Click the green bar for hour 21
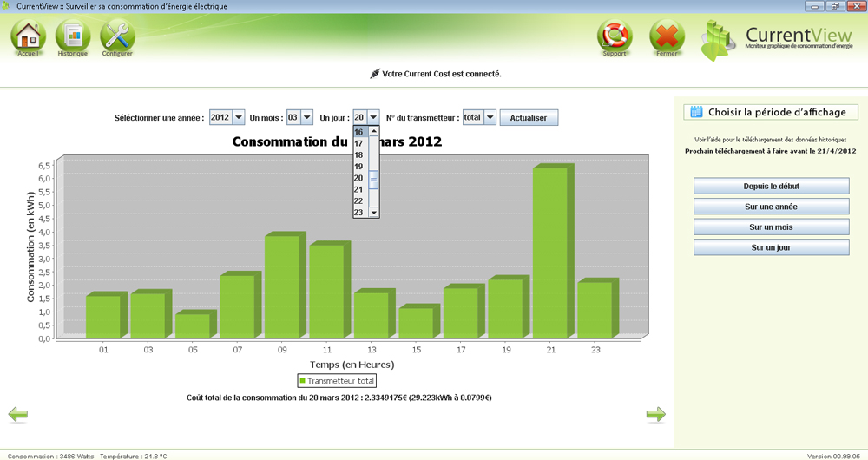 [549, 252]
